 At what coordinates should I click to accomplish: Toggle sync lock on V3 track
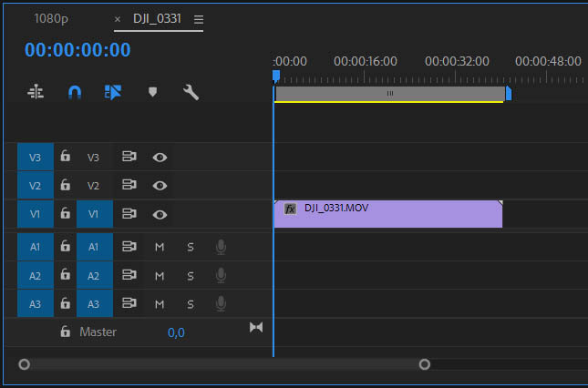tap(129, 157)
